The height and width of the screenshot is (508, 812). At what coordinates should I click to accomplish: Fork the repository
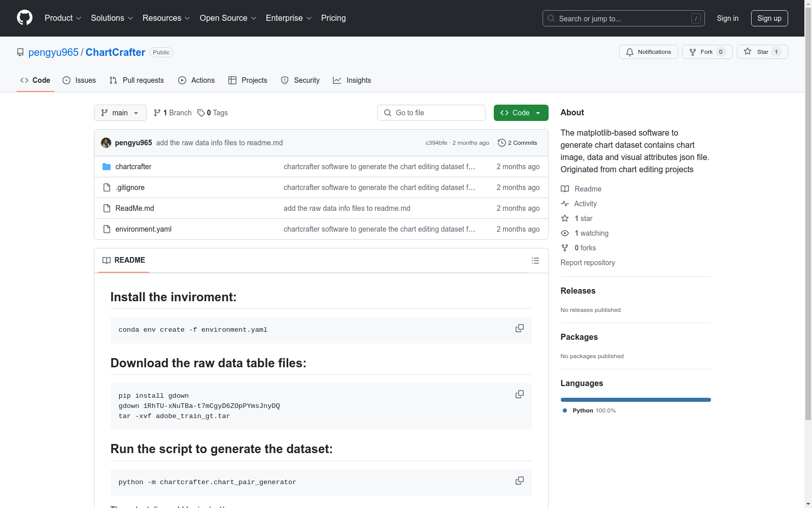707,52
